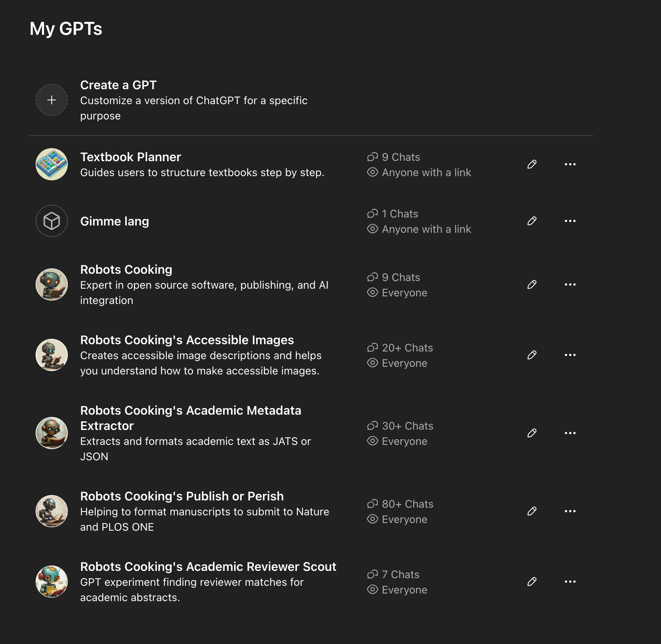Edit Robots Cooking's Publish or Perish
Screen dimensions: 661x644
pyautogui.click(x=532, y=511)
